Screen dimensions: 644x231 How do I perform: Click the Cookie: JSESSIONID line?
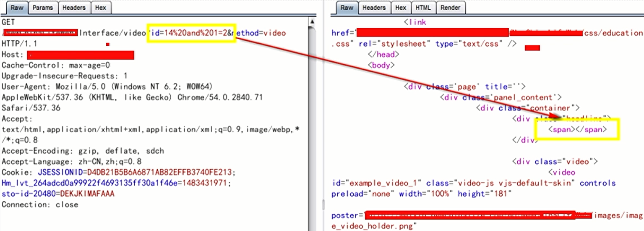(119, 173)
